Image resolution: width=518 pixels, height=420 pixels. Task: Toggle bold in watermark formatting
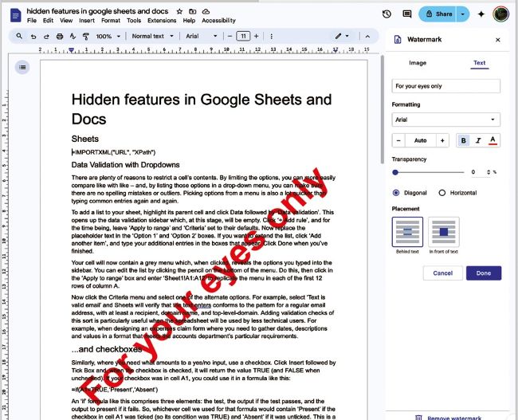(x=464, y=140)
